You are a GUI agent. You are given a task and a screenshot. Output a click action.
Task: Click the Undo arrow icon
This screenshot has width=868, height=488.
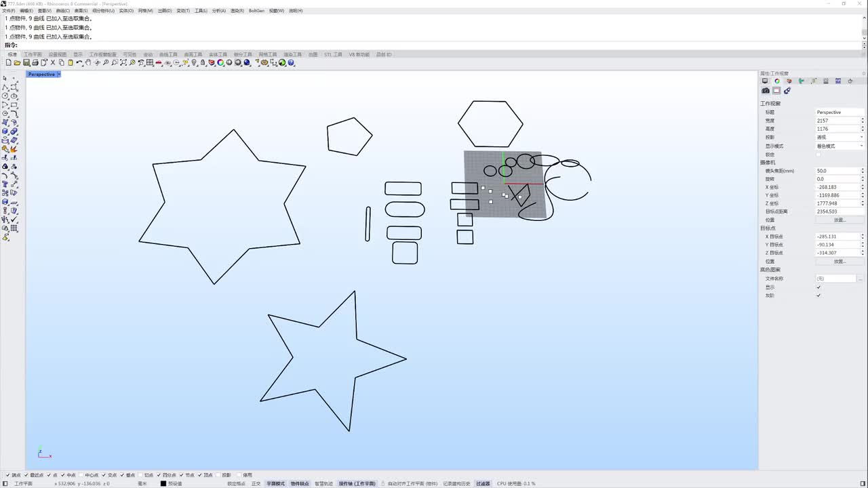click(x=79, y=62)
